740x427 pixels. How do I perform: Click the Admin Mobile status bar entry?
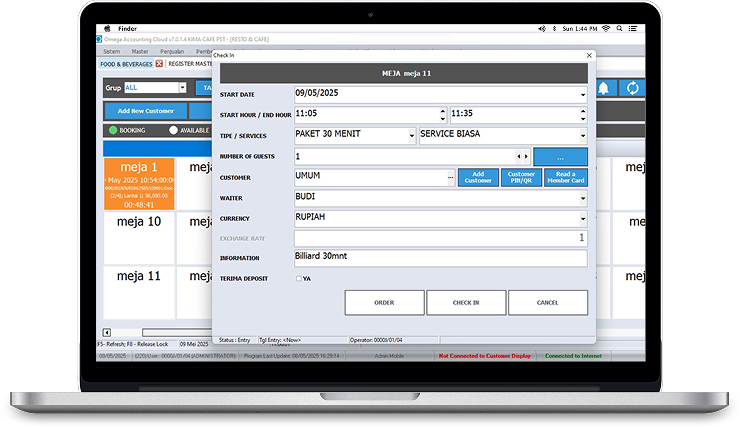(389, 356)
